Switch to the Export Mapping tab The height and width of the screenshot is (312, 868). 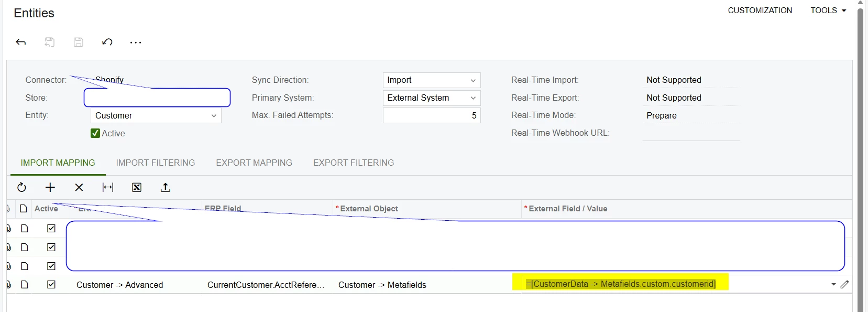pyautogui.click(x=254, y=163)
